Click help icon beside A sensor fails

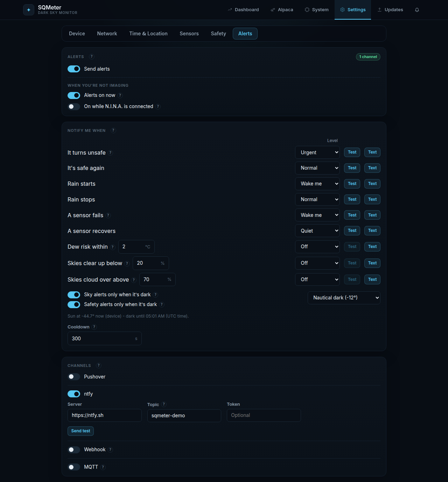108,215
